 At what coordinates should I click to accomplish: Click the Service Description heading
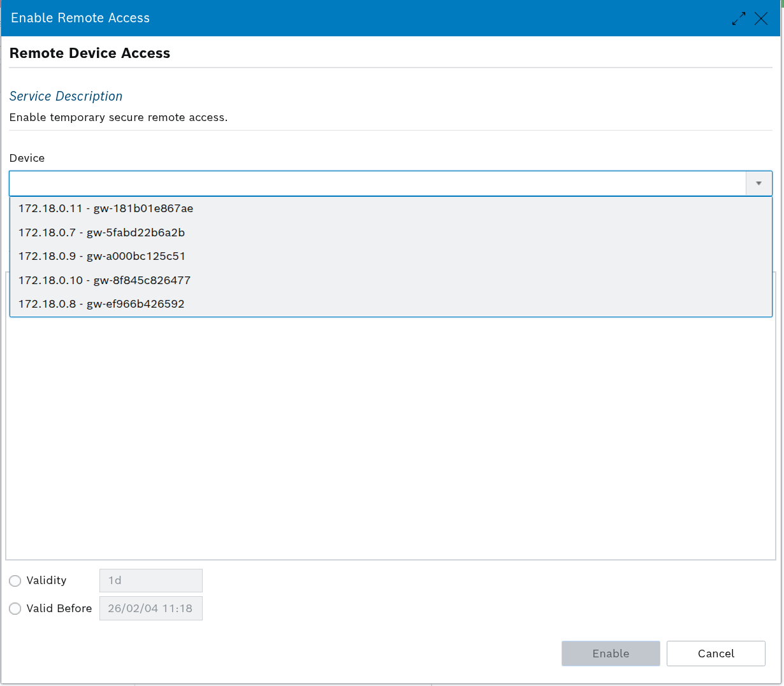click(66, 96)
